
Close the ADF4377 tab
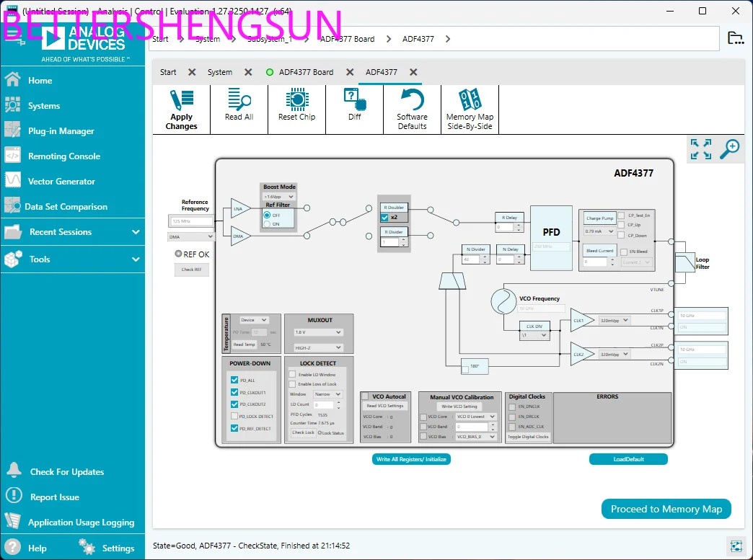click(413, 72)
